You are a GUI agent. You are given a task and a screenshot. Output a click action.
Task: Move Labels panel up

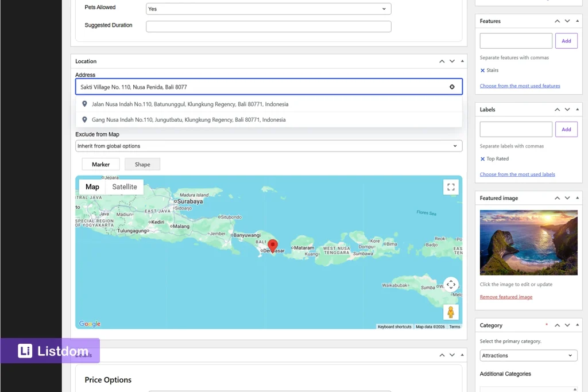pos(557,110)
